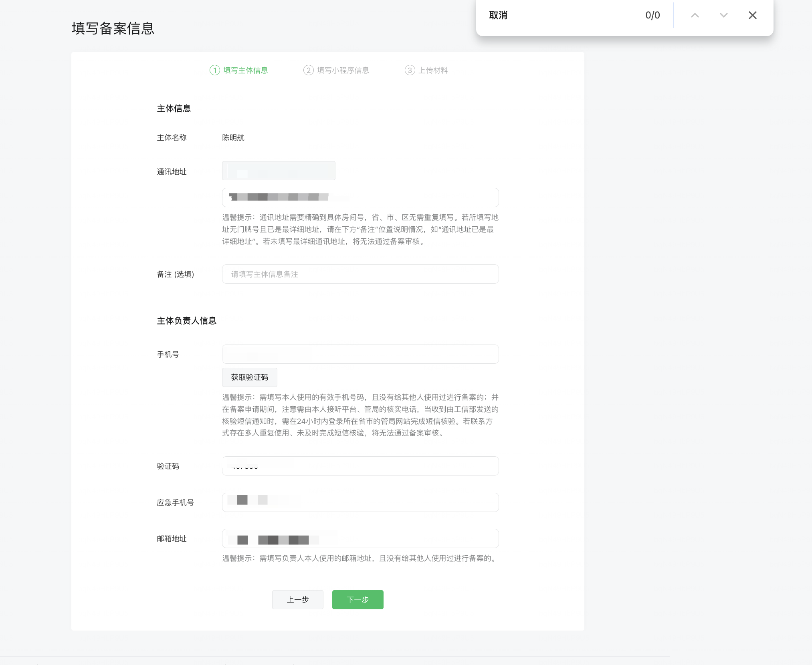Screen dimensions: 812x665
Task: Close the find bar
Action: click(x=752, y=15)
